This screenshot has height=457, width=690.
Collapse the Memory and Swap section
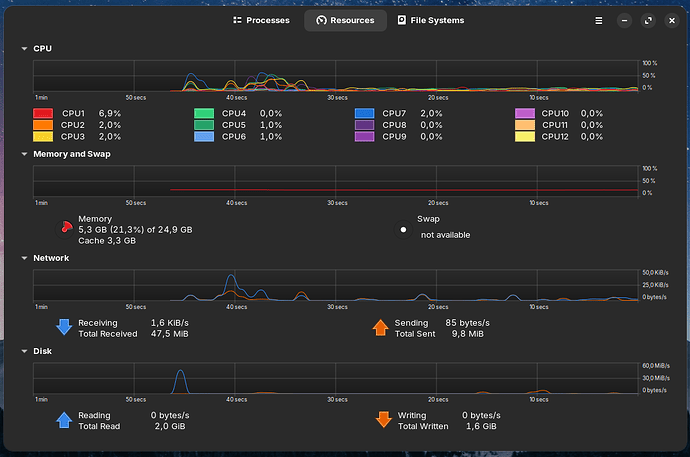click(x=23, y=154)
